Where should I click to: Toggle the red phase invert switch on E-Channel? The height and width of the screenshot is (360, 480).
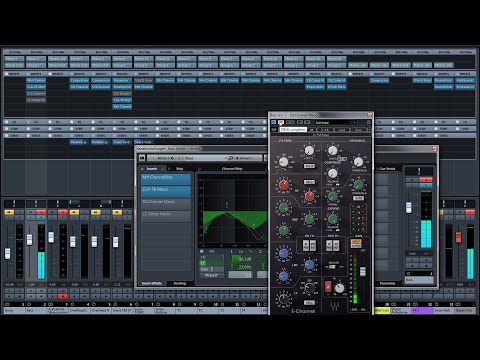(x=328, y=286)
